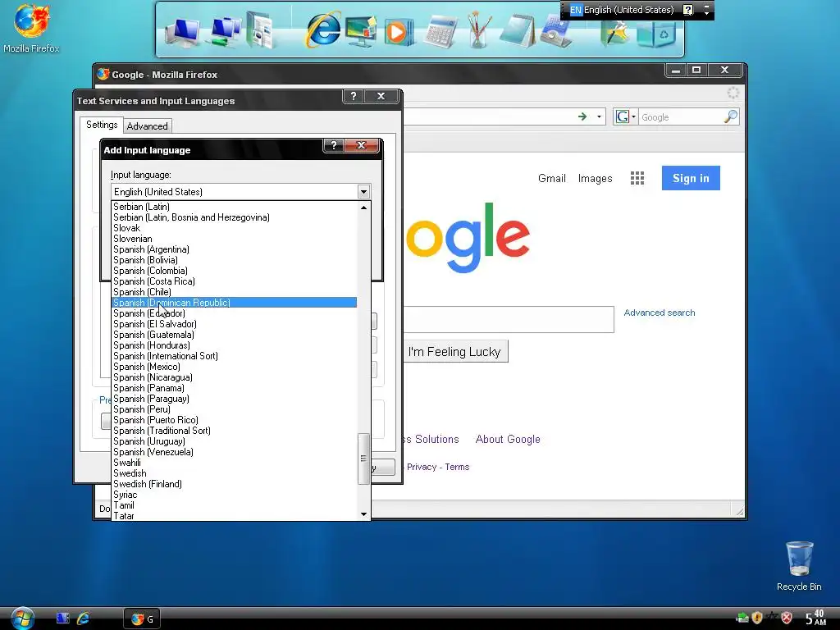Choose Syriac from the language list
Screen dimensions: 840x630
[234, 495]
